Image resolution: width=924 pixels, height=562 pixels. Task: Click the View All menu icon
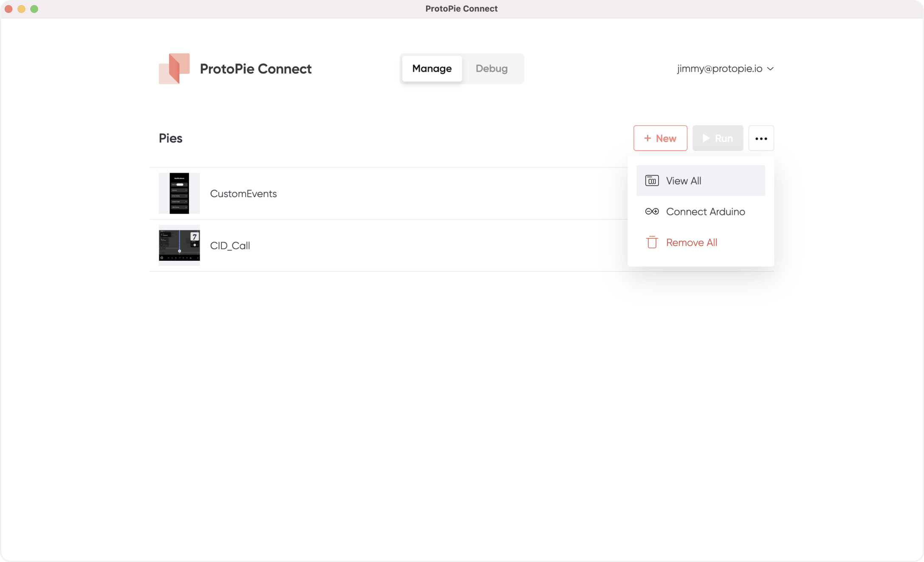pos(652,181)
